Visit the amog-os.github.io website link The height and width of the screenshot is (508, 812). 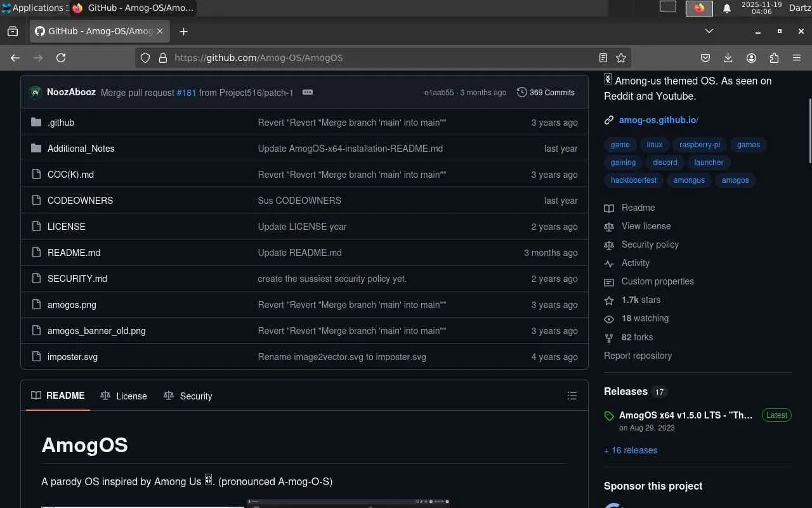[x=658, y=120]
